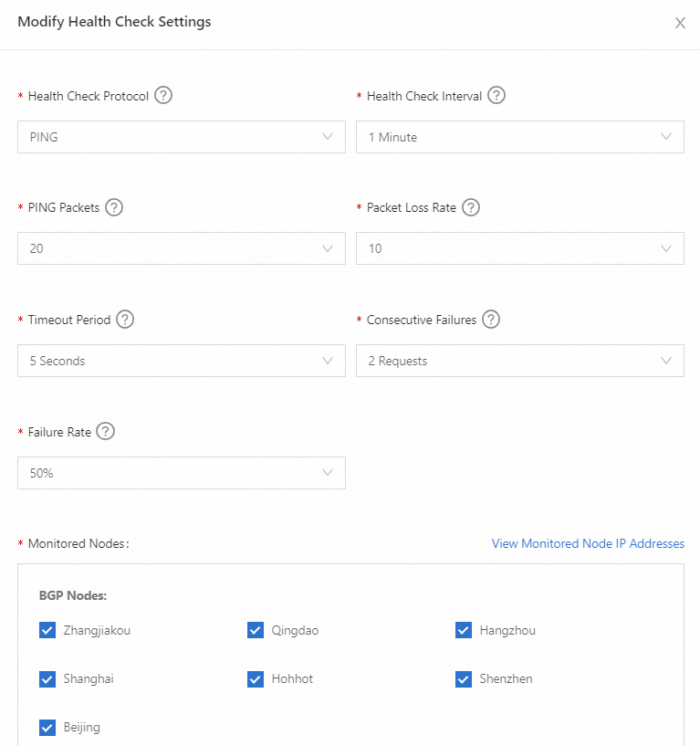Screen dimensions: 700x746
Task: Uncheck the Shanghai node checkbox
Action: click(x=48, y=678)
